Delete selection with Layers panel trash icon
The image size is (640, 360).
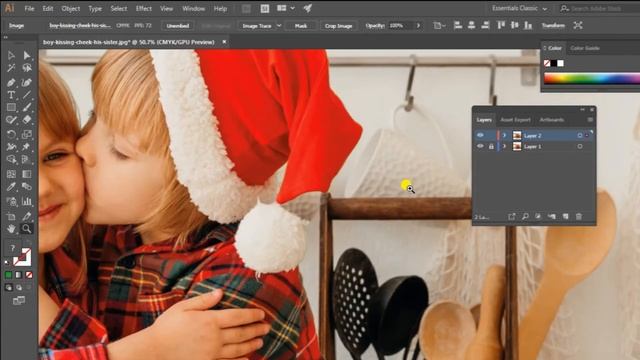579,217
